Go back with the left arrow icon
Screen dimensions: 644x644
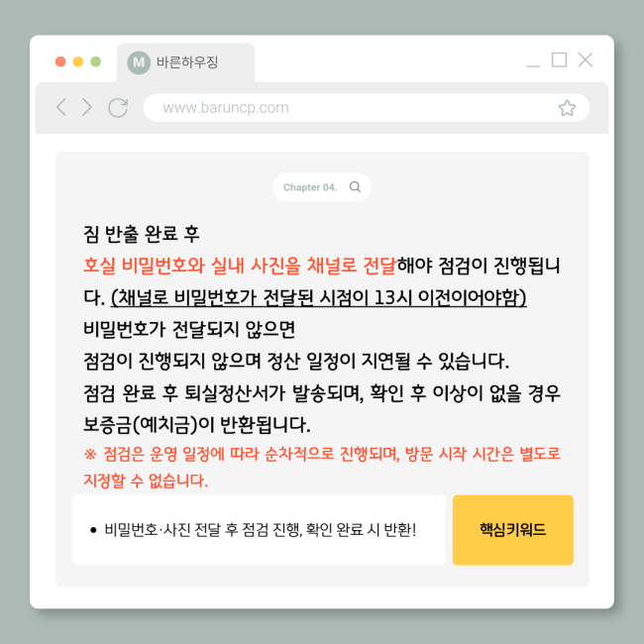click(x=61, y=107)
